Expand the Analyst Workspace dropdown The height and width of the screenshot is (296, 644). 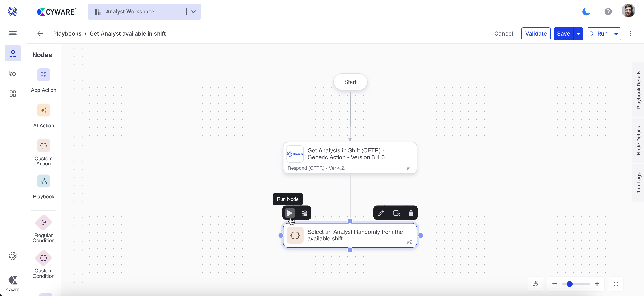click(x=194, y=11)
